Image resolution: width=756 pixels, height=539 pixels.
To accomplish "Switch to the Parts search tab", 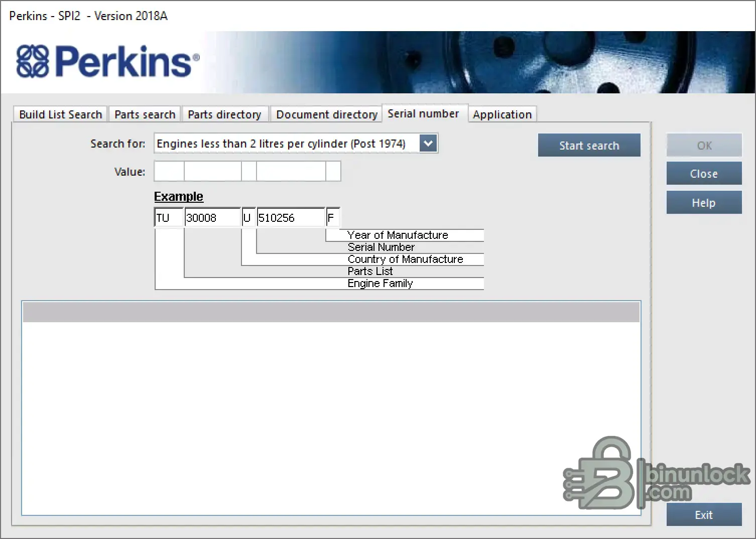I will click(x=145, y=114).
